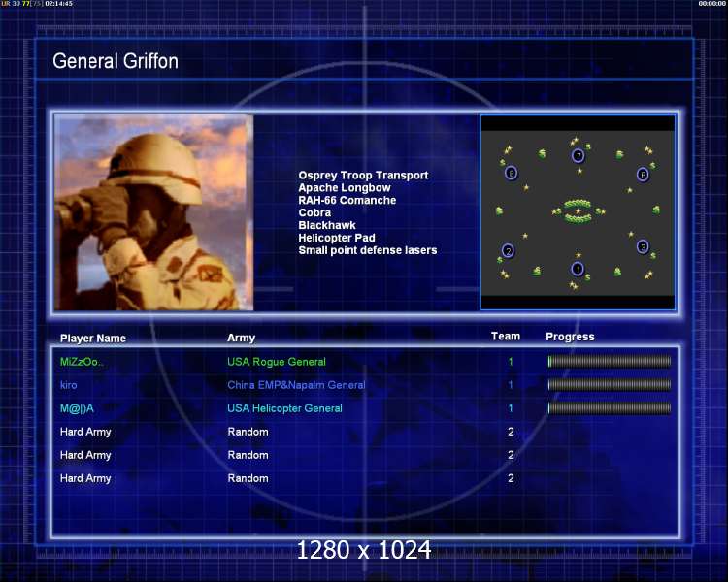Click 'Cobra' in the unit list
The height and width of the screenshot is (582, 728).
[x=314, y=212]
